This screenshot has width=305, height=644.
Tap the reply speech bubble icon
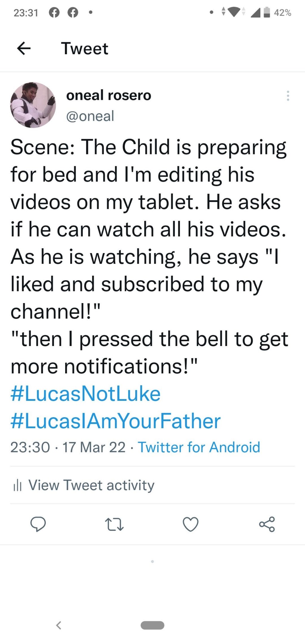point(38,524)
